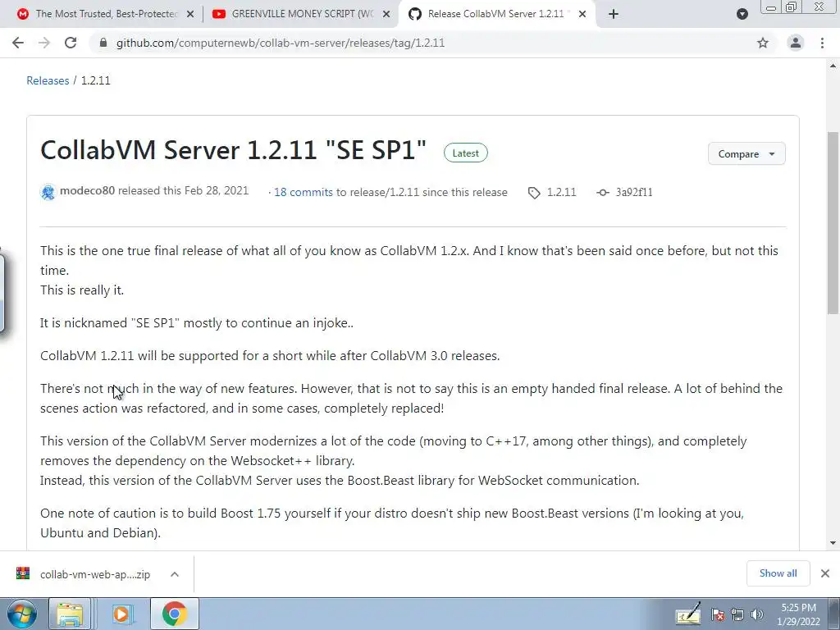Viewport: 840px width, 630px height.
Task: View site security lock info
Action: (x=103, y=43)
